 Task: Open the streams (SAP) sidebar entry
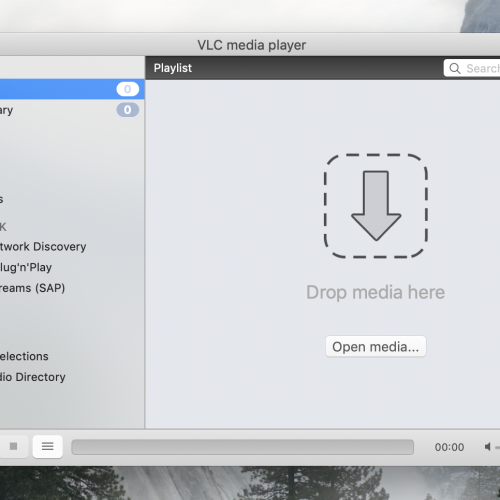tap(32, 288)
